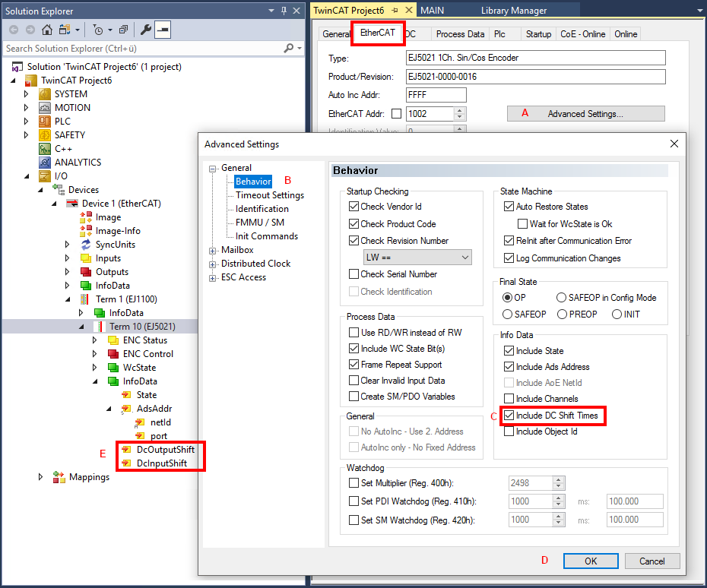Increase the EtherCAT Addr stepper value

point(459,110)
